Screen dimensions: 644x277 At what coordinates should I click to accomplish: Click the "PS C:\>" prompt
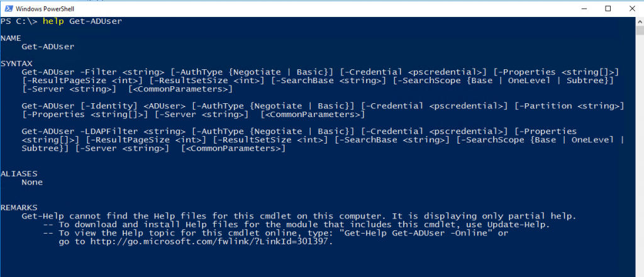pyautogui.click(x=19, y=21)
